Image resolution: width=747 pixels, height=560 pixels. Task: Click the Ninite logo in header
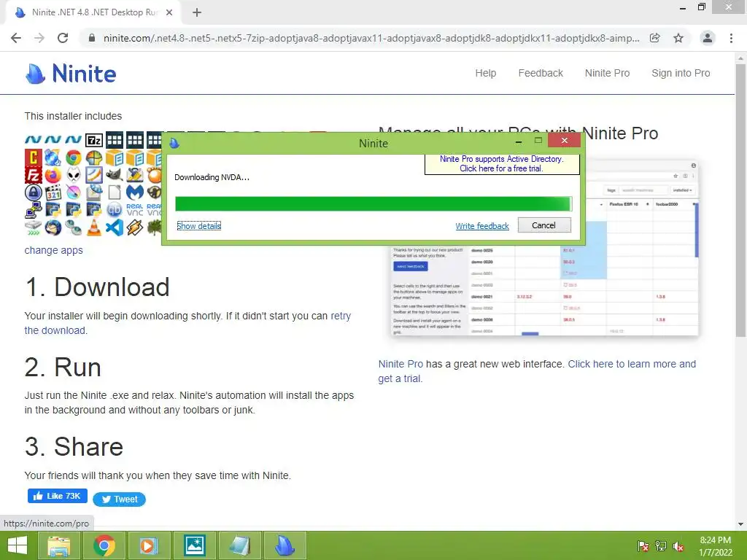[71, 74]
